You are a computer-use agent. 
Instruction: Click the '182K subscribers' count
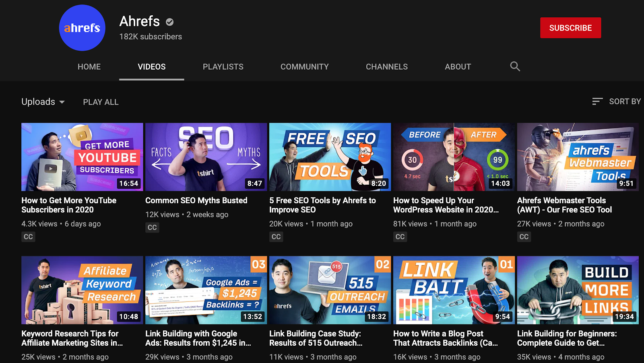[151, 37]
